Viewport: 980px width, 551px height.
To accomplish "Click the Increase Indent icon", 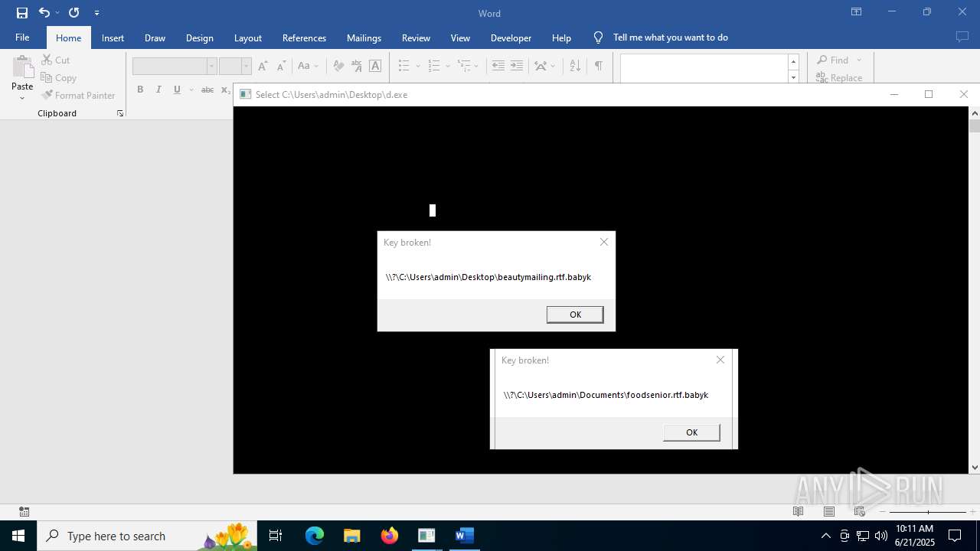I will point(517,66).
